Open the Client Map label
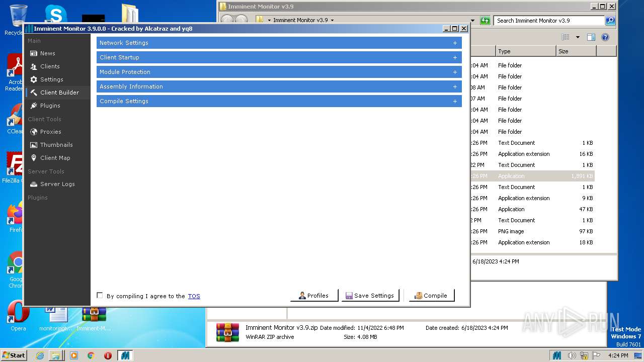 tap(55, 158)
